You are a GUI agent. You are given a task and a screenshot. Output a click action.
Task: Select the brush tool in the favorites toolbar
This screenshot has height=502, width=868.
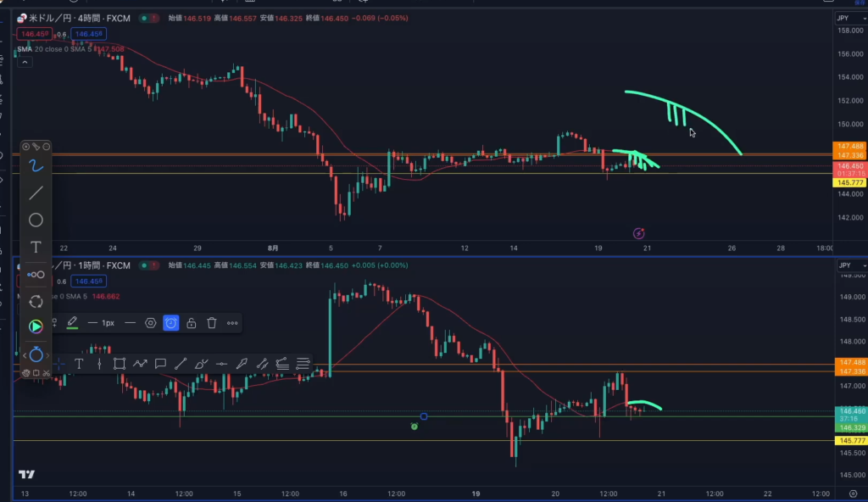(201, 364)
